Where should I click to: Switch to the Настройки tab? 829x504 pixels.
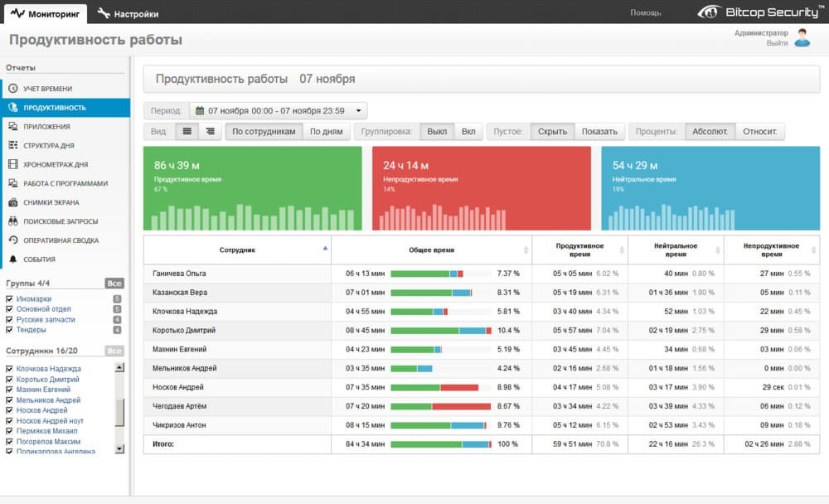(x=128, y=13)
